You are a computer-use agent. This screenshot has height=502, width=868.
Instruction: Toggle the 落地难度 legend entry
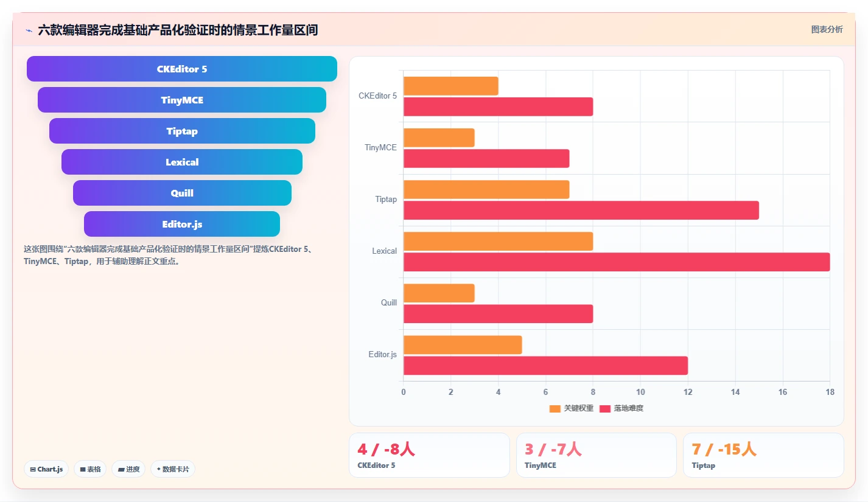tap(621, 408)
